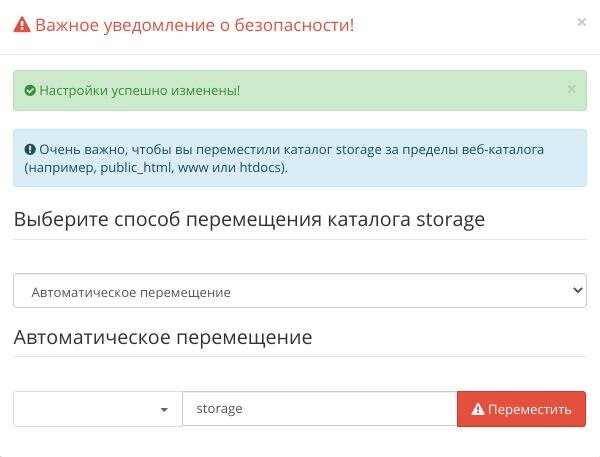Dismiss the green success alert

[571, 89]
